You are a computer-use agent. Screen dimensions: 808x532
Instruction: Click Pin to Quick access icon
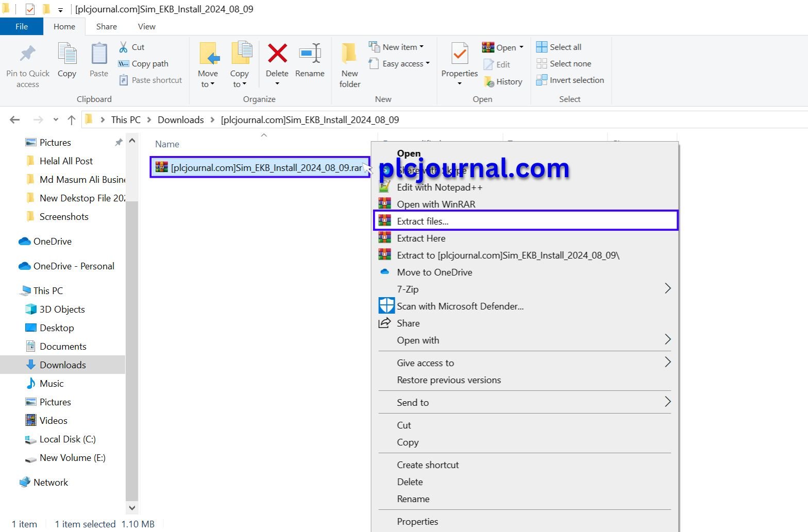pos(28,54)
